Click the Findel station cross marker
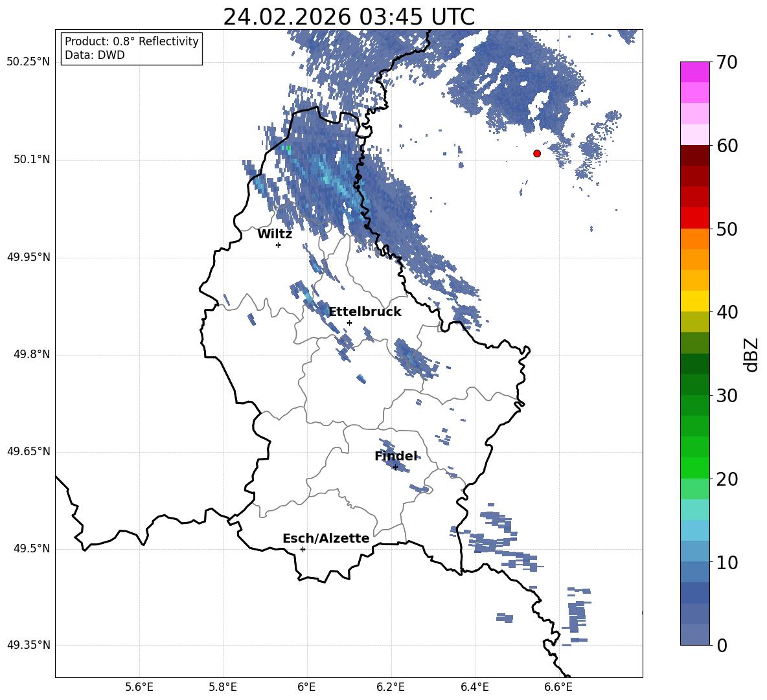 point(395,468)
